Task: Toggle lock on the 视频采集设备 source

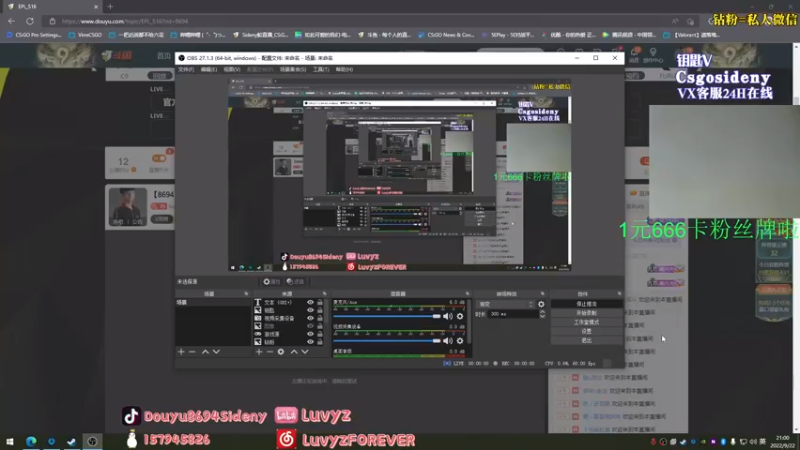Action: (320, 318)
